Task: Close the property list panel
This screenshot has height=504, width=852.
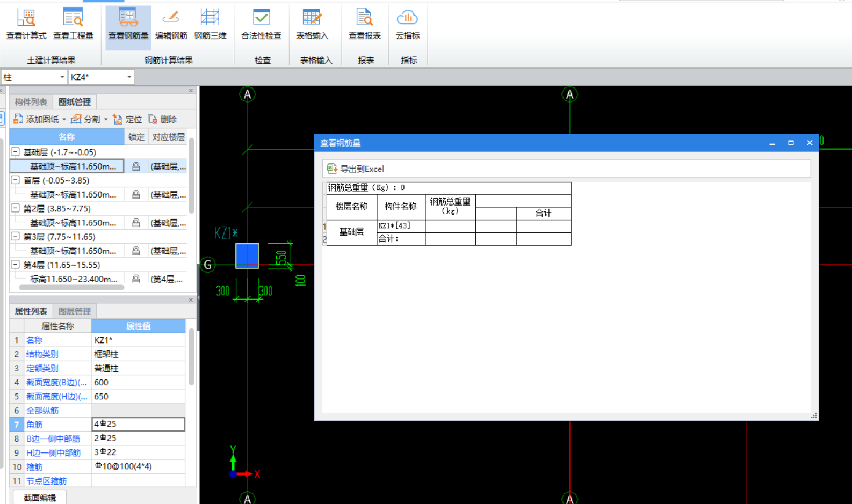Action: tap(191, 300)
